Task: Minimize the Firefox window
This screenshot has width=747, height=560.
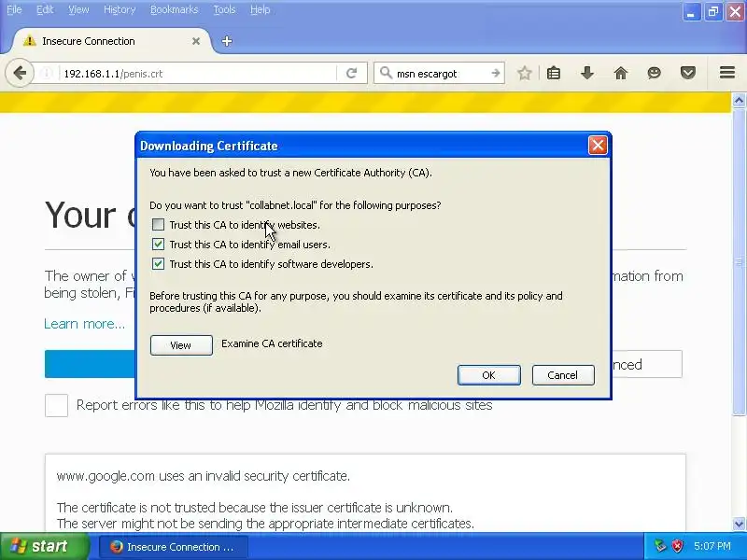Action: (x=691, y=12)
